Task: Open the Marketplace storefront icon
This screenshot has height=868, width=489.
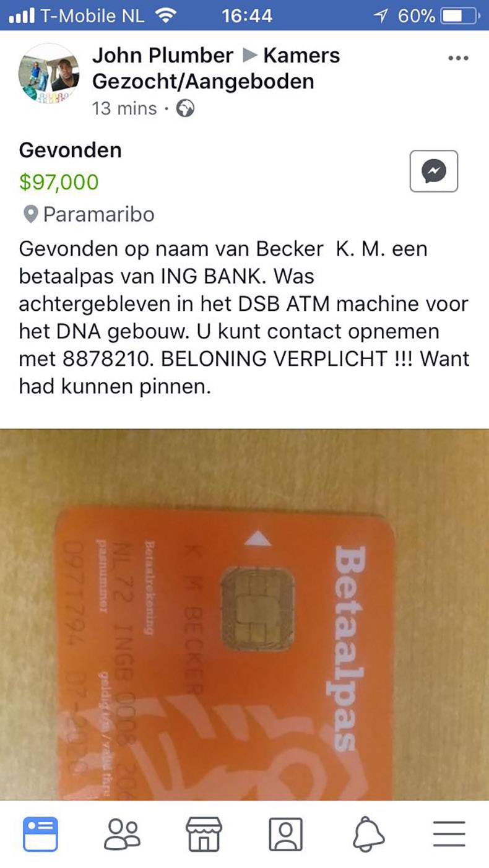Action: coord(204,834)
